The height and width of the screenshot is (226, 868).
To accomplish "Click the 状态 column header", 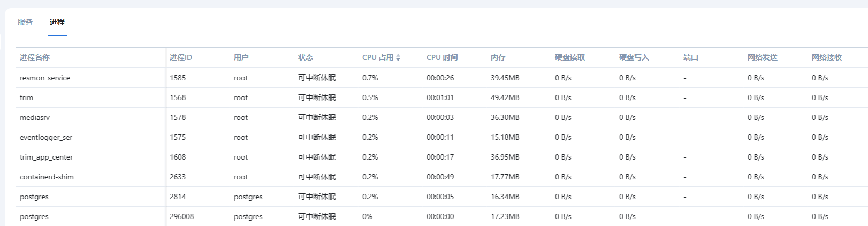I will click(x=306, y=58).
